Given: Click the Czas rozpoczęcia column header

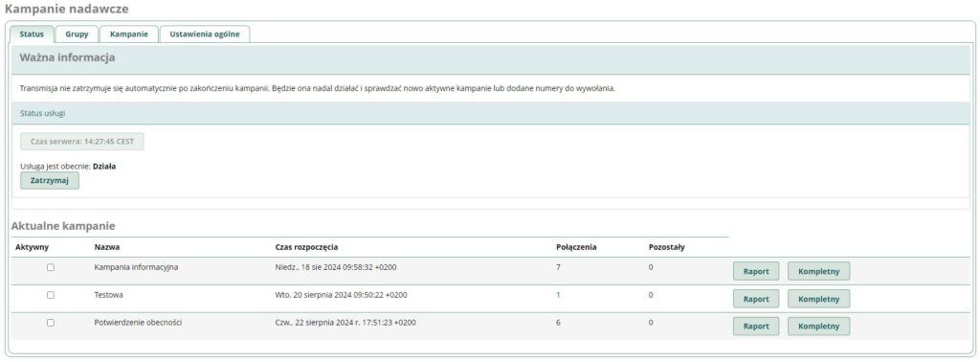Looking at the screenshot, I should 306,248.
